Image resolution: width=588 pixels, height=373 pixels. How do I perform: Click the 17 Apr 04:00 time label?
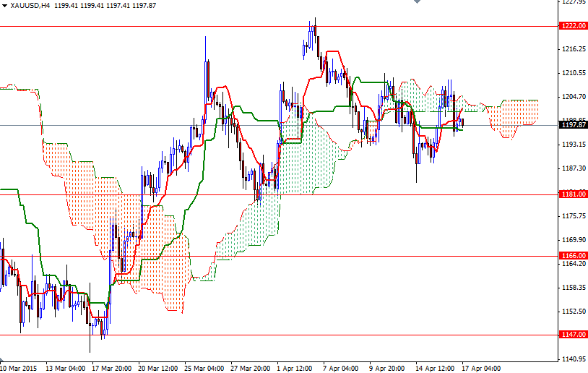click(480, 367)
